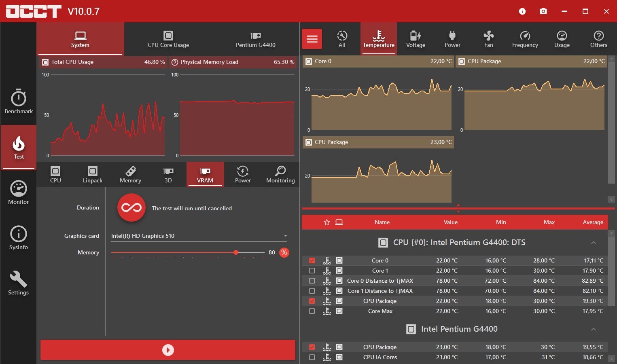Select the 3D test type

[x=168, y=174]
